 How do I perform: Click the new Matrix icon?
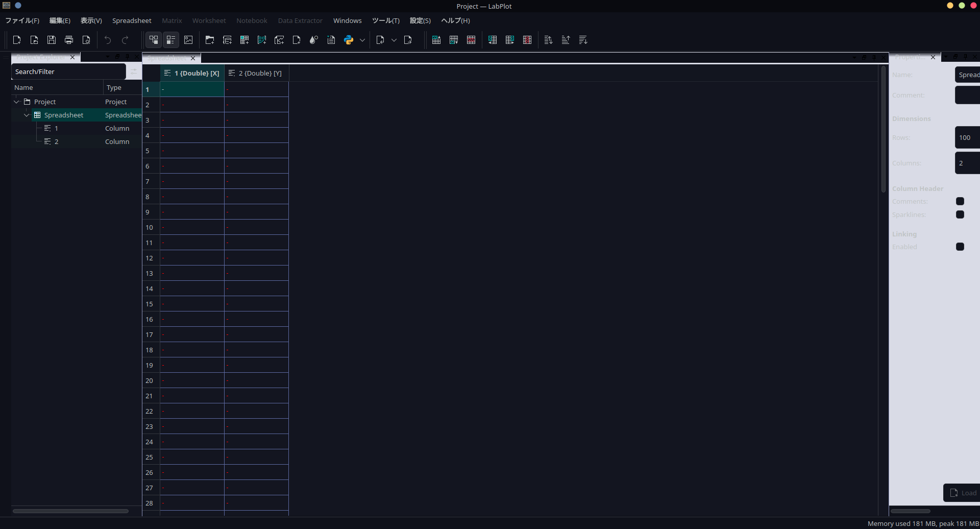tap(262, 40)
